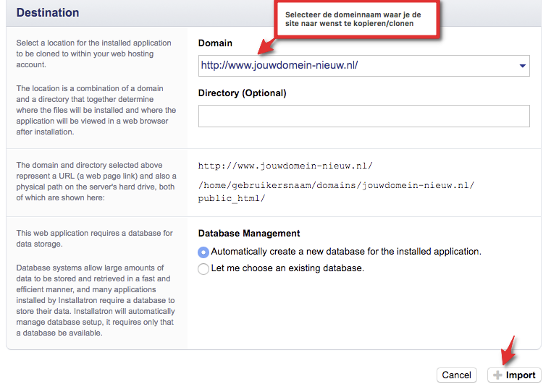Click the 'Let me choose an existing database' label text
Viewport: 551px width, 392px height.
pyautogui.click(x=287, y=268)
